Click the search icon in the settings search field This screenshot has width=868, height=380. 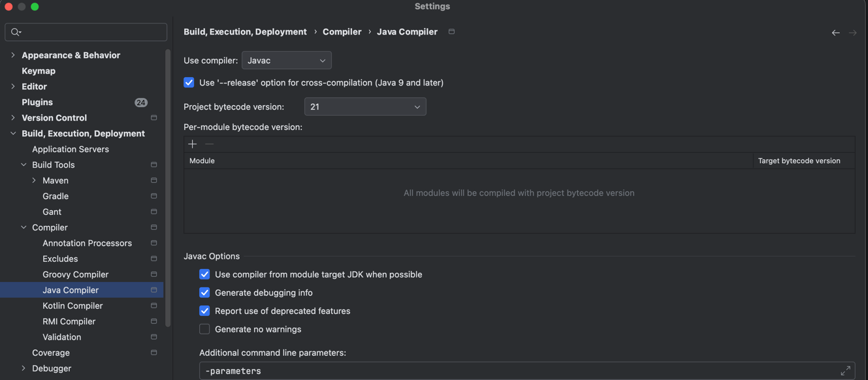click(16, 32)
